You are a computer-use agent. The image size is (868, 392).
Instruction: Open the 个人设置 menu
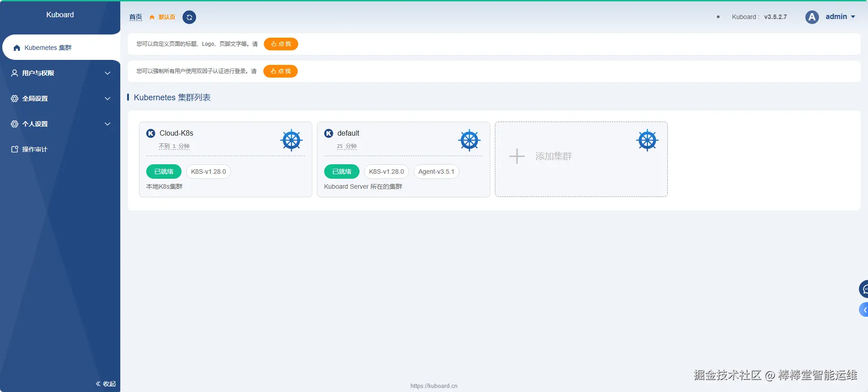point(60,124)
